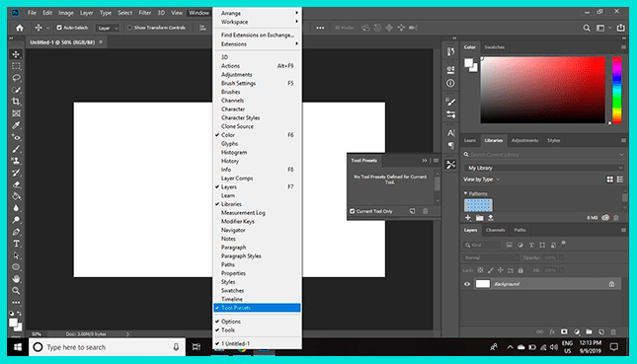Choose History in Window menu
The image size is (637, 364).
pos(257,161)
